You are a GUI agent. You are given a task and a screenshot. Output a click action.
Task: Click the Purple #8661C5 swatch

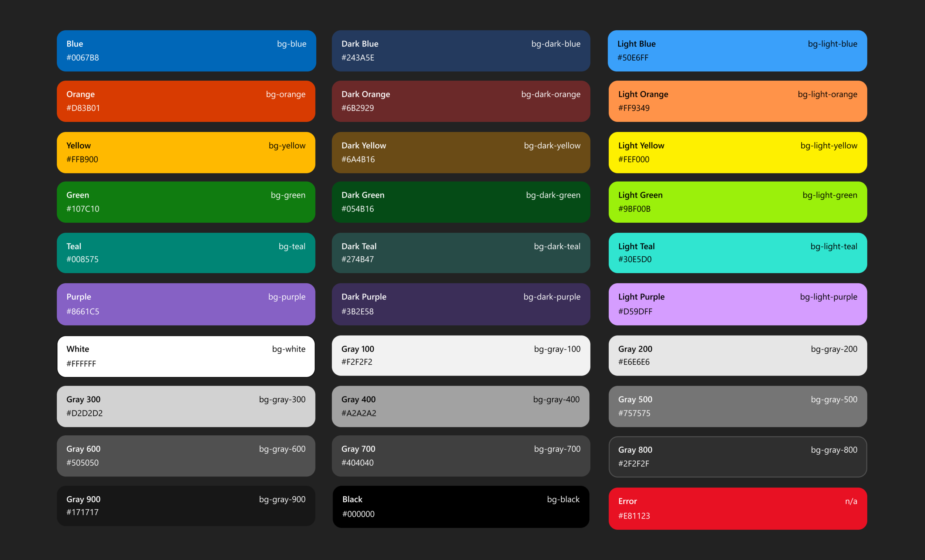(186, 304)
